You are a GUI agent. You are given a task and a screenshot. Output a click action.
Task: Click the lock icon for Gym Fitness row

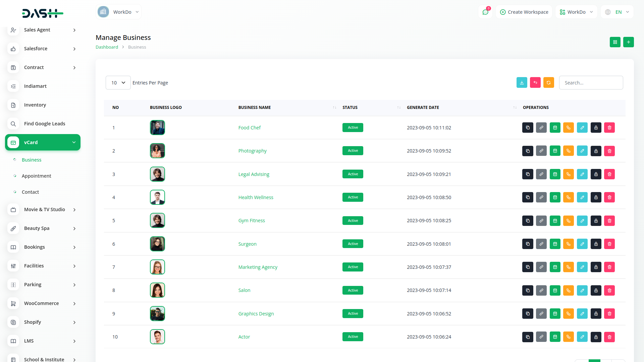(x=596, y=221)
